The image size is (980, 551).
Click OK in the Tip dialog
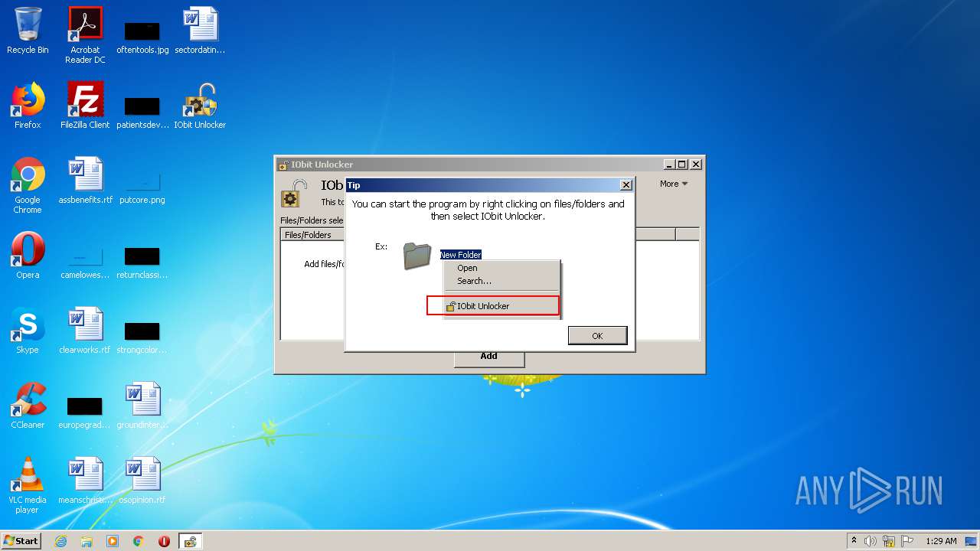coord(597,336)
